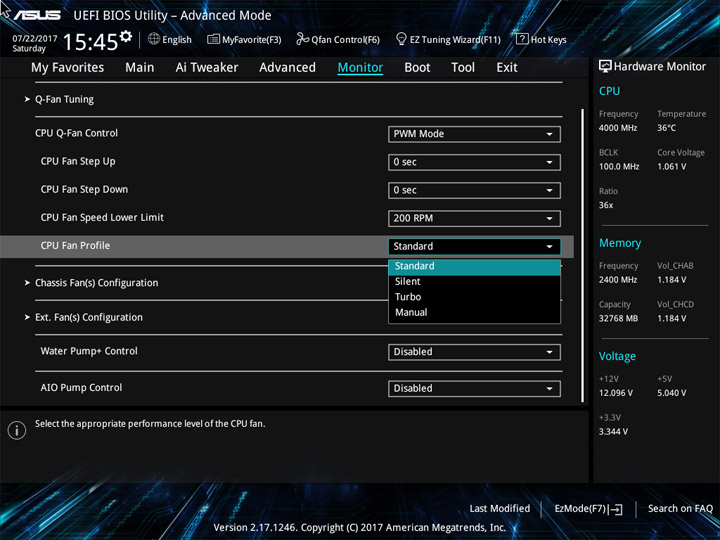Click CPU frequency value 4000 MHz
The height and width of the screenshot is (540, 720).
point(618,128)
